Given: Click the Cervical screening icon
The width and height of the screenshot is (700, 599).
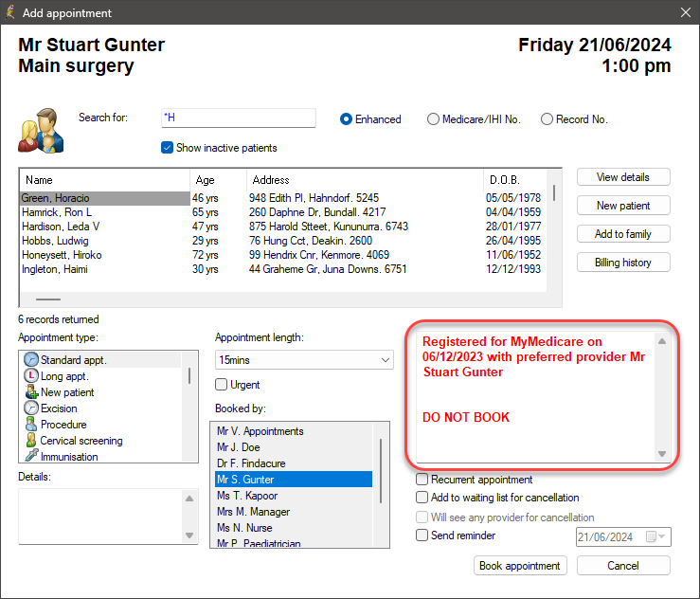Looking at the screenshot, I should tap(31, 440).
